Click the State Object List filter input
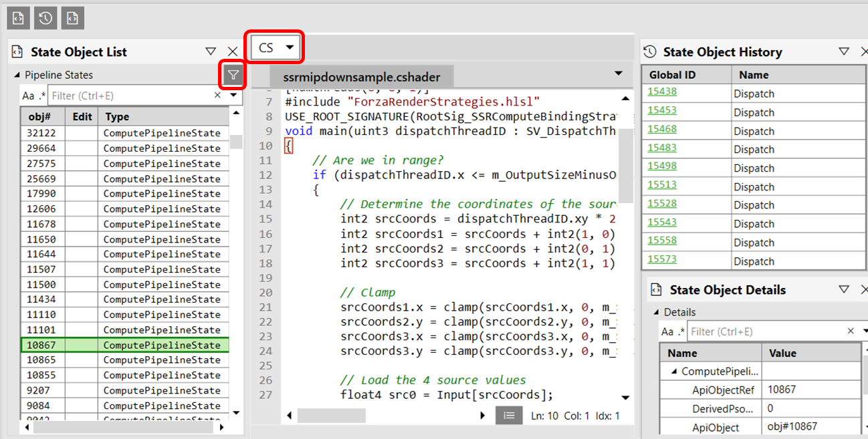 130,96
